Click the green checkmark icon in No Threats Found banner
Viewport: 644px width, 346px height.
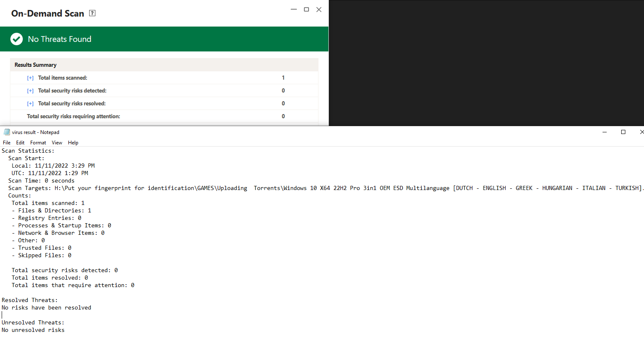pyautogui.click(x=17, y=39)
